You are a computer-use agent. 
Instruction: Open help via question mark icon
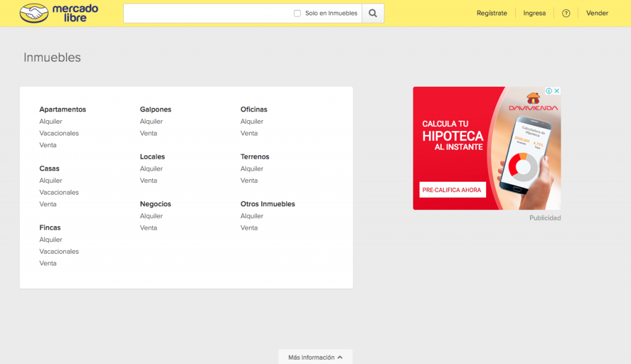pos(566,13)
